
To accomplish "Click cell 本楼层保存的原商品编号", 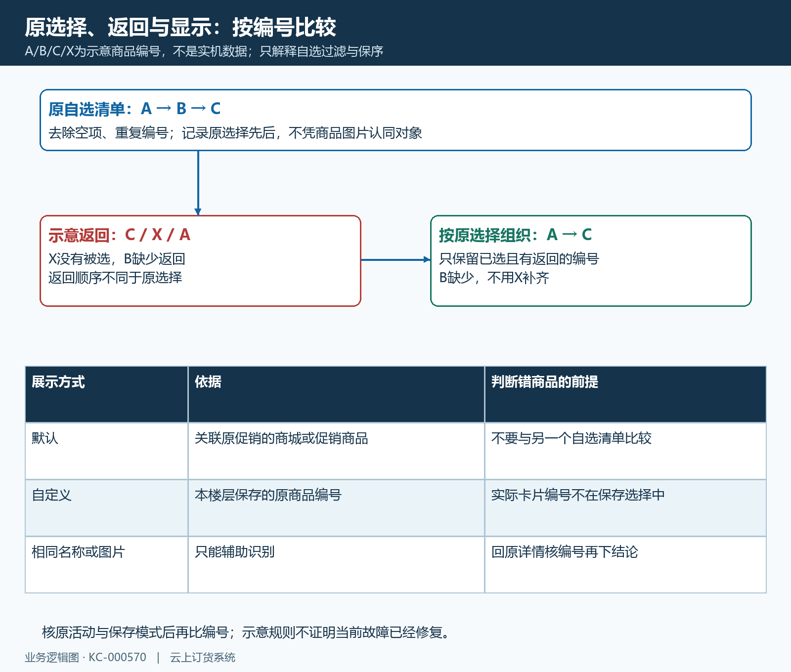I will tap(336, 508).
